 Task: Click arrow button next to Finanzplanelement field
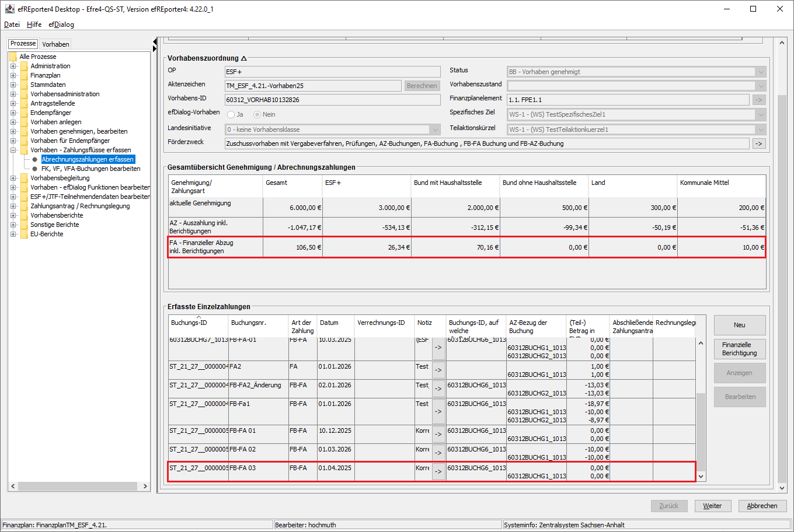pos(758,100)
